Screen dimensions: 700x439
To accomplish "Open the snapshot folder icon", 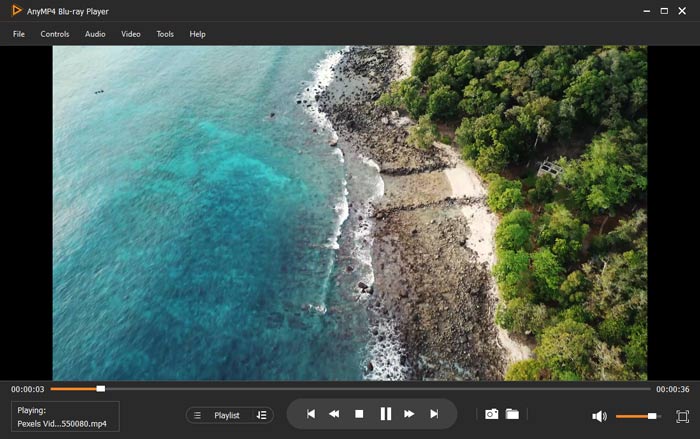I will (x=512, y=414).
